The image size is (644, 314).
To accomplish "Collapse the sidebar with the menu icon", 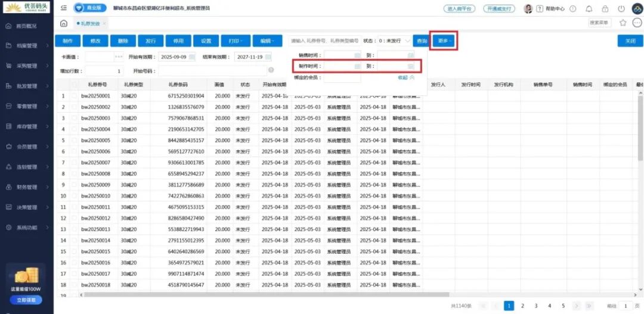I will tap(63, 8).
